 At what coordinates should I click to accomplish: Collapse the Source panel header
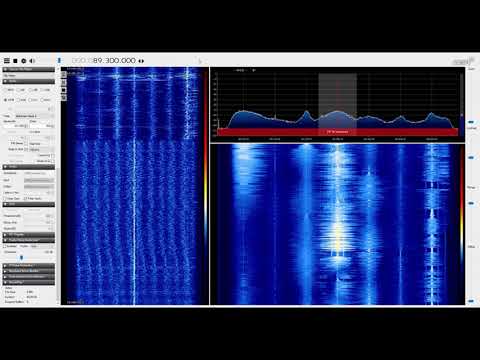(x=29, y=69)
